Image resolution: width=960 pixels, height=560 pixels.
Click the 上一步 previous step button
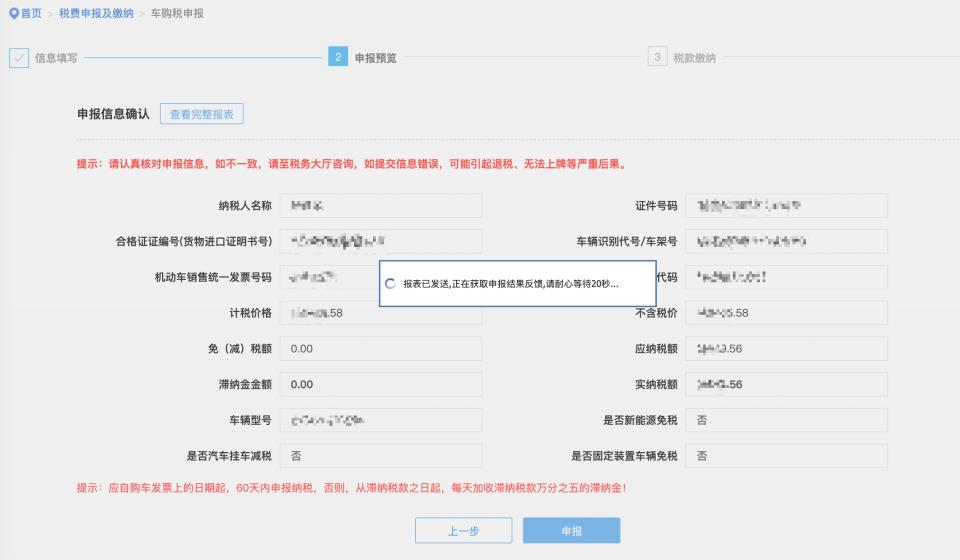tap(463, 531)
